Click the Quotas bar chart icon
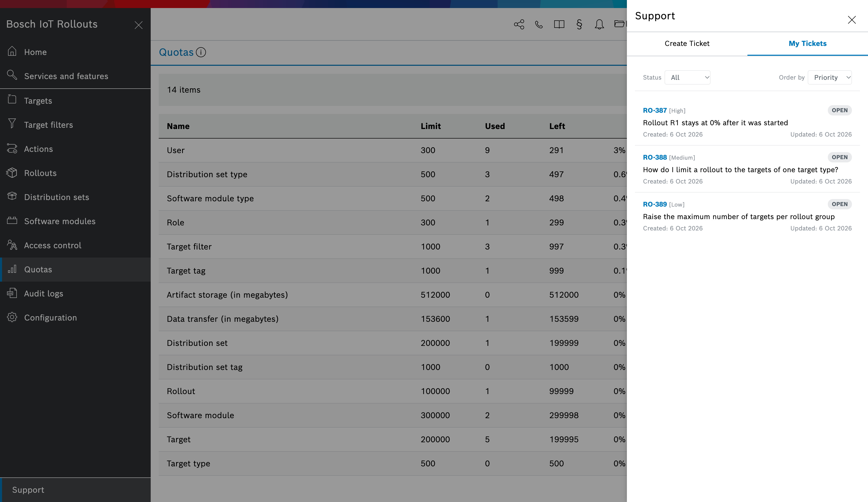 coord(12,269)
